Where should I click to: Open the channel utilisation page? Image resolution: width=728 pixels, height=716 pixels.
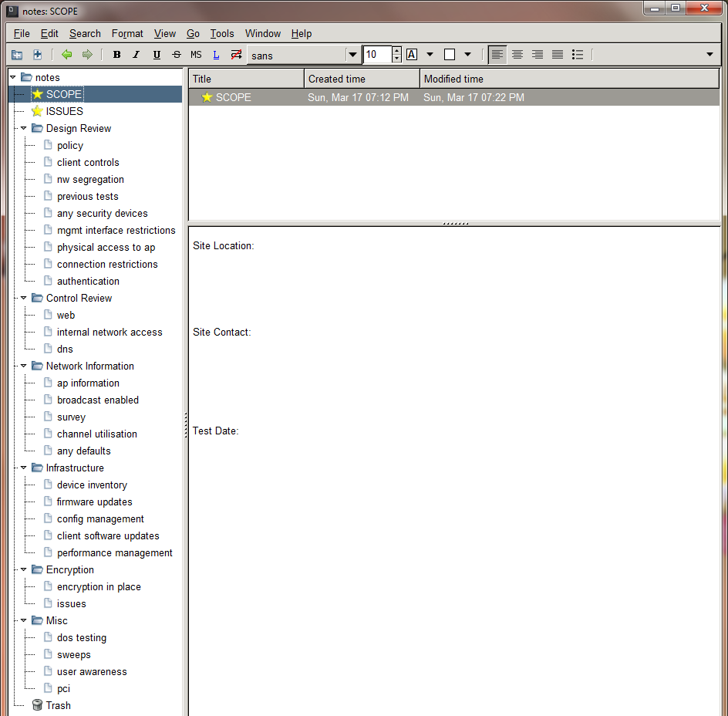pos(97,434)
